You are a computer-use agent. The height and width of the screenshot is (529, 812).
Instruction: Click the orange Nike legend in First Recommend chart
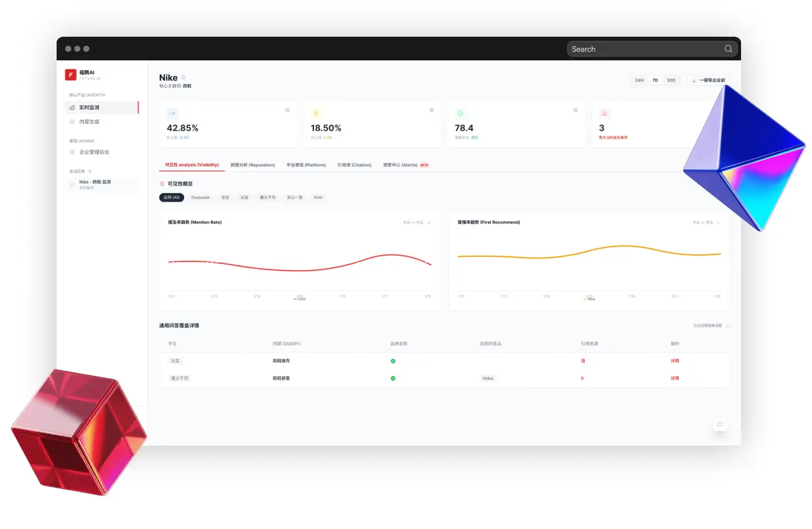589,299
